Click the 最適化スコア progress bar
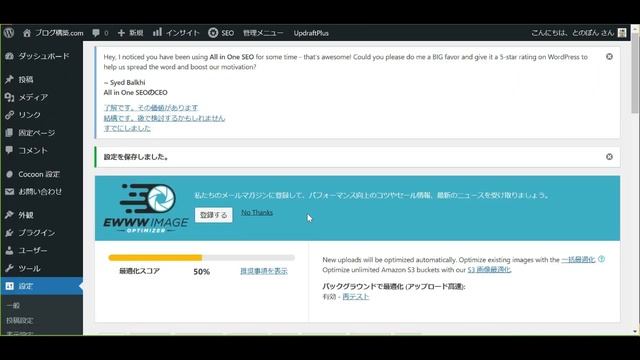 [x=201, y=258]
